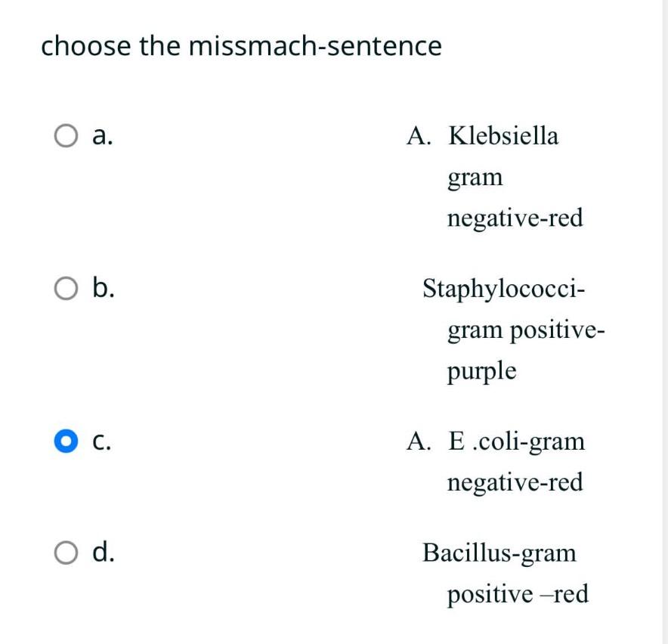The width and height of the screenshot is (668, 644).
Task: Click the word "gram" below Klebsiella
Action: point(475,178)
